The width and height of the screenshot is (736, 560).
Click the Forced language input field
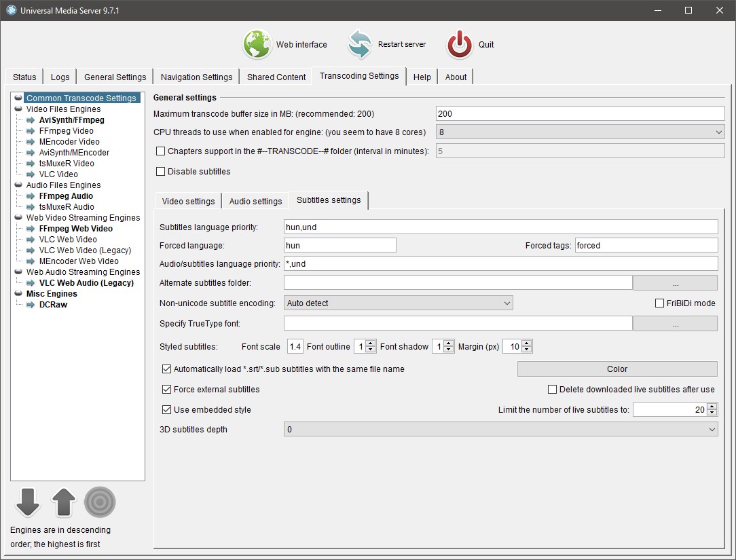pos(340,246)
